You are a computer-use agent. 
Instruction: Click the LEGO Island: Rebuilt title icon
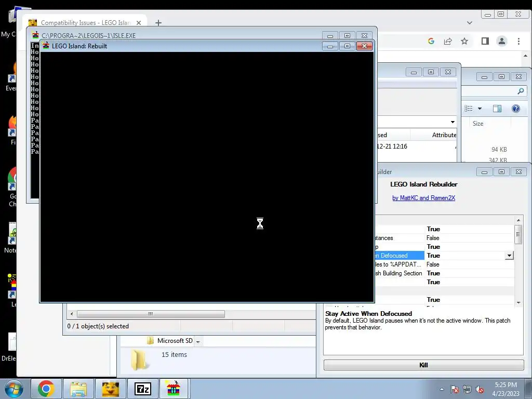46,46
